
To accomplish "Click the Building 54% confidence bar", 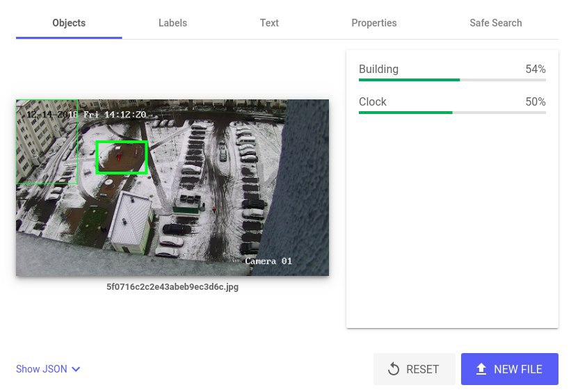I will pyautogui.click(x=452, y=80).
